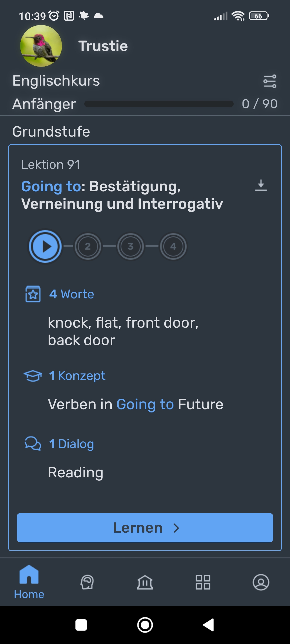The image size is (290, 644).
Task: Select lesson step 2 circle
Action: (x=88, y=246)
